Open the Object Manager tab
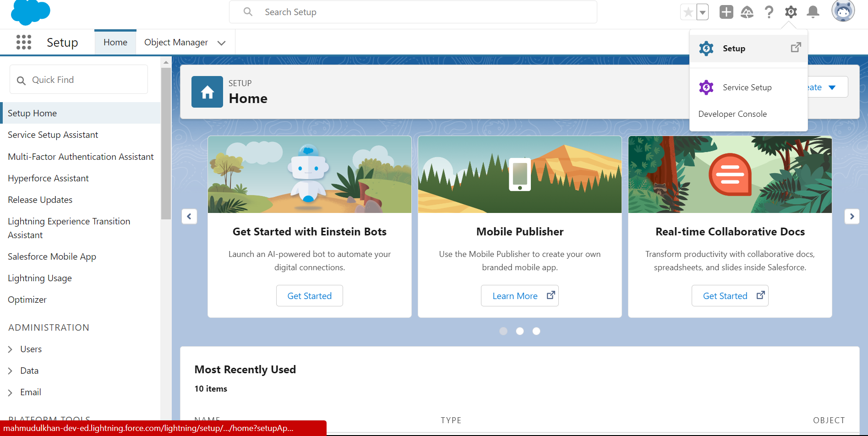Image resolution: width=868 pixels, height=436 pixels. [x=176, y=42]
